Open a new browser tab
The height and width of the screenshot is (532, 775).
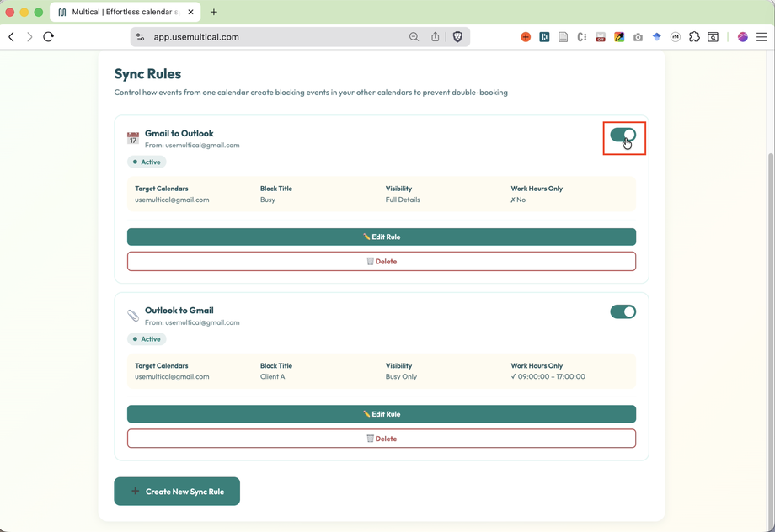(x=213, y=12)
